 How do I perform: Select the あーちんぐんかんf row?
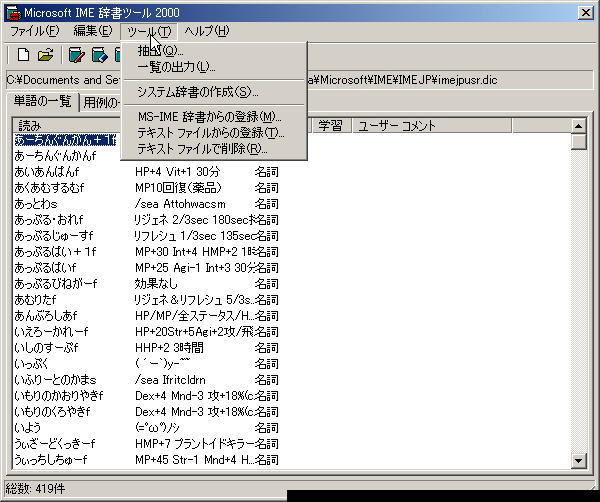[55, 156]
